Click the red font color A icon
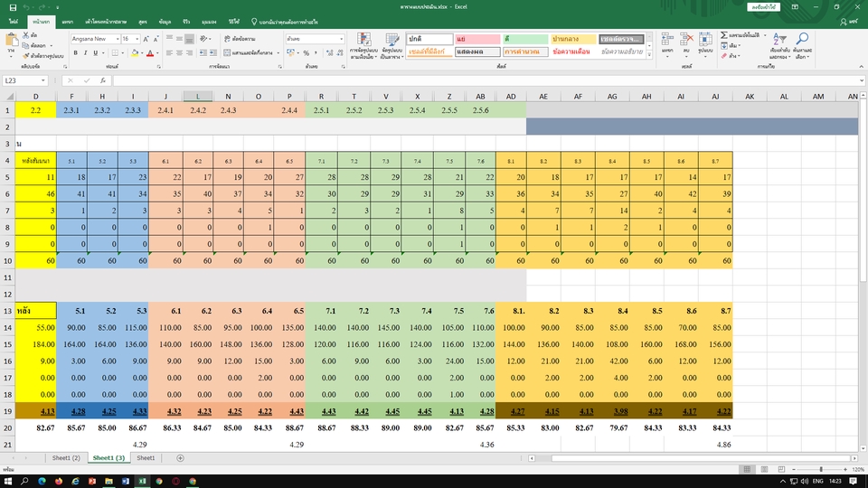This screenshot has height=488, width=868. coord(149,53)
